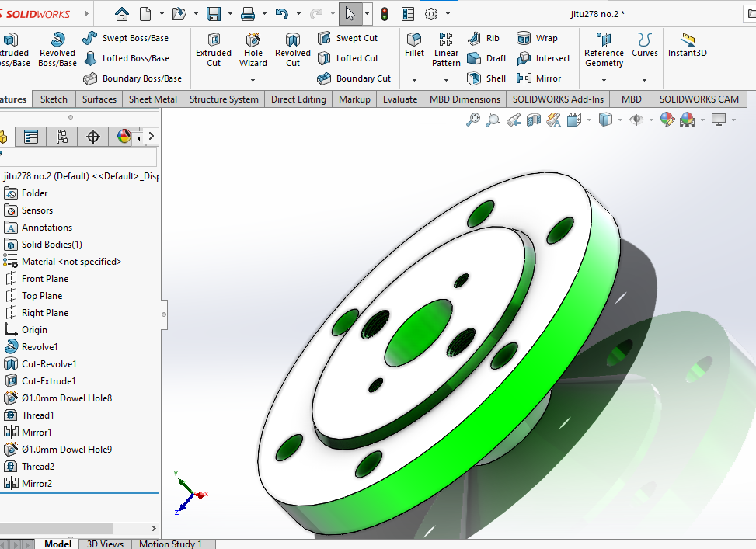This screenshot has width=756, height=549.
Task: Expand the Linear Pattern dropdown arrow
Action: 446,80
